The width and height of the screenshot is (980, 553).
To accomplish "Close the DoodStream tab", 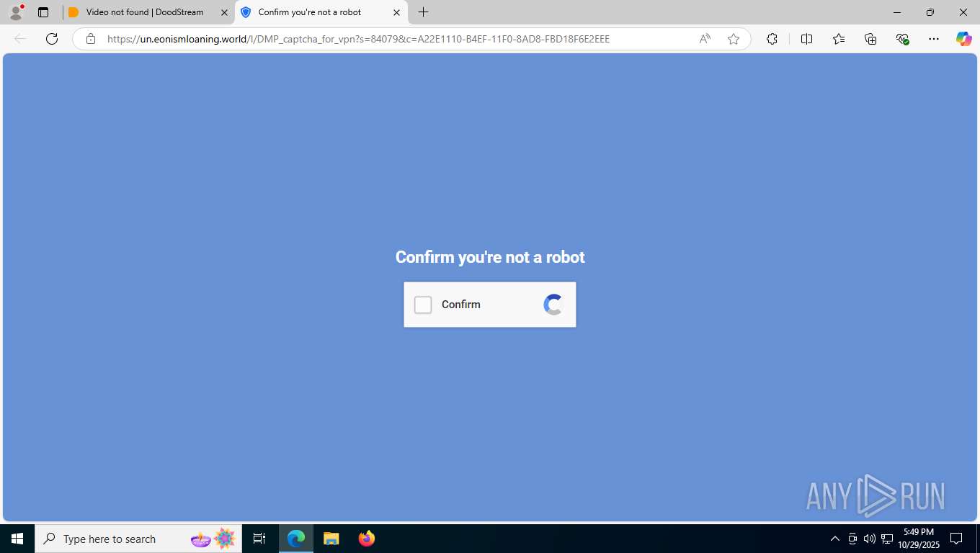I will tap(225, 12).
